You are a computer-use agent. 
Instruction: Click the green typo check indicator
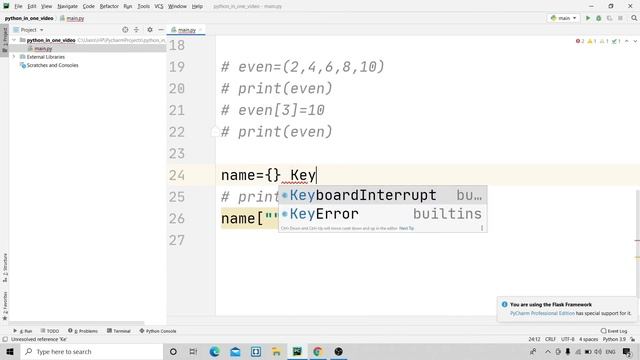coord(616,41)
